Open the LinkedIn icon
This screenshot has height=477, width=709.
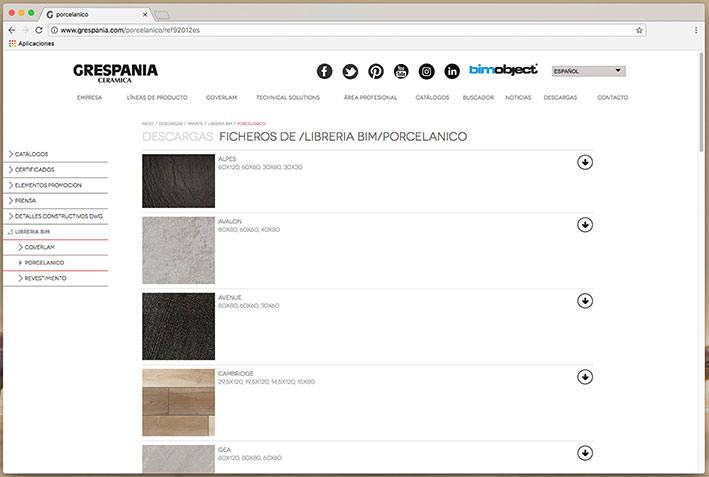tap(452, 71)
